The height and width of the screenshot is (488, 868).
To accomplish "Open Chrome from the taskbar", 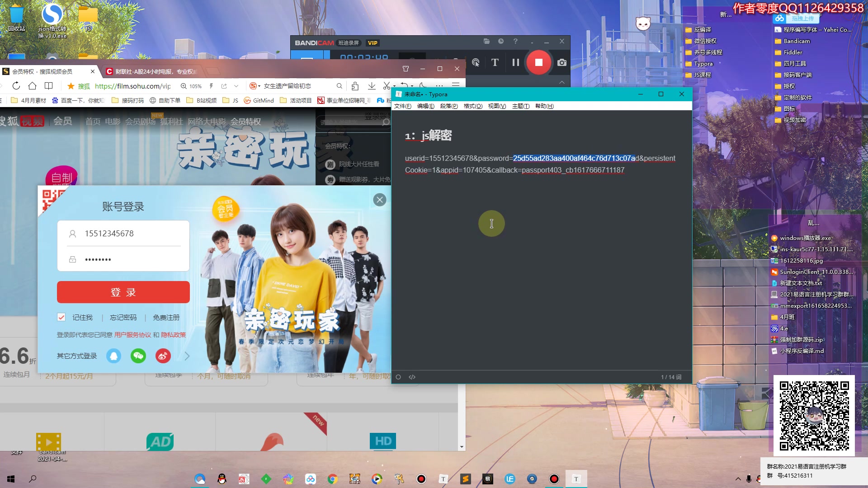I will pos(333,479).
